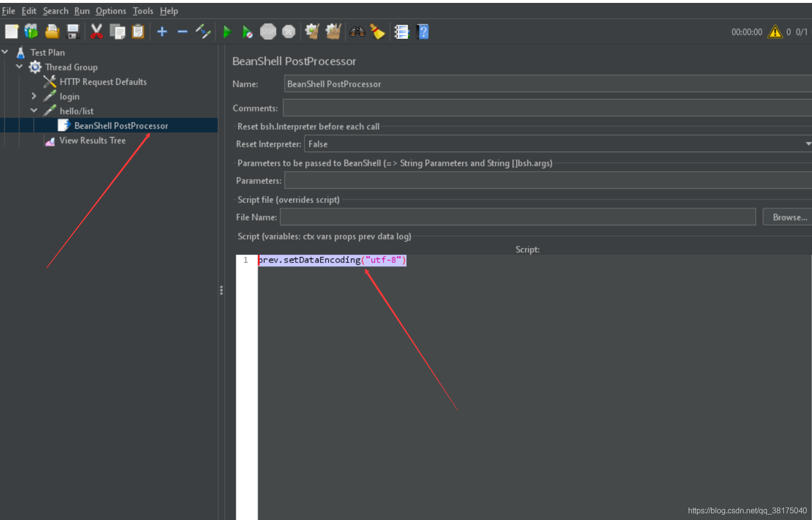The width and height of the screenshot is (812, 520).
Task: Click the minus Collapse All icon
Action: (x=182, y=32)
